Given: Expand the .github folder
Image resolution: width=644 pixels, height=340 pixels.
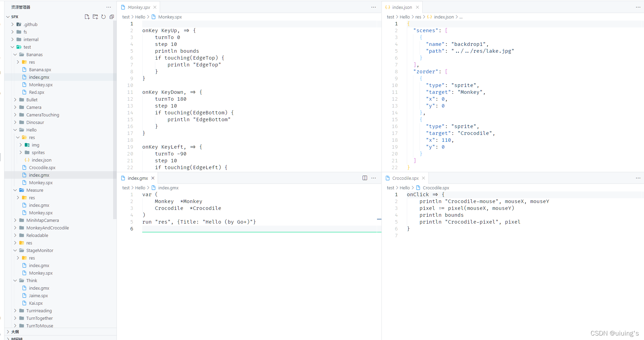Looking at the screenshot, I should click(x=13, y=24).
